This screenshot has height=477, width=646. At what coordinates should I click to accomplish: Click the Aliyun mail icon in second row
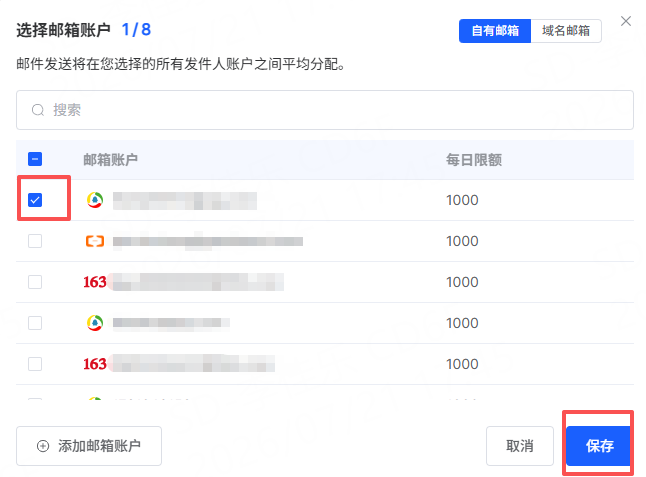pyautogui.click(x=95, y=241)
